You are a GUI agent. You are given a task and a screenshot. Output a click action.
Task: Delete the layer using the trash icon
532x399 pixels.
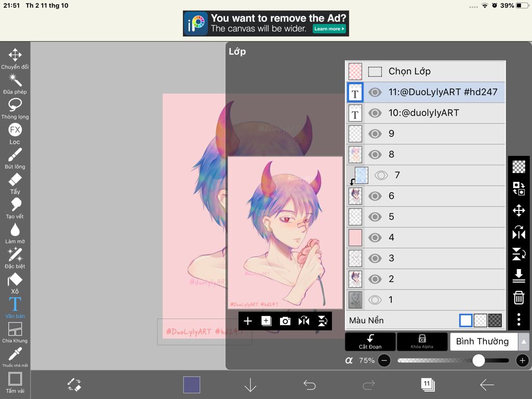point(518,298)
